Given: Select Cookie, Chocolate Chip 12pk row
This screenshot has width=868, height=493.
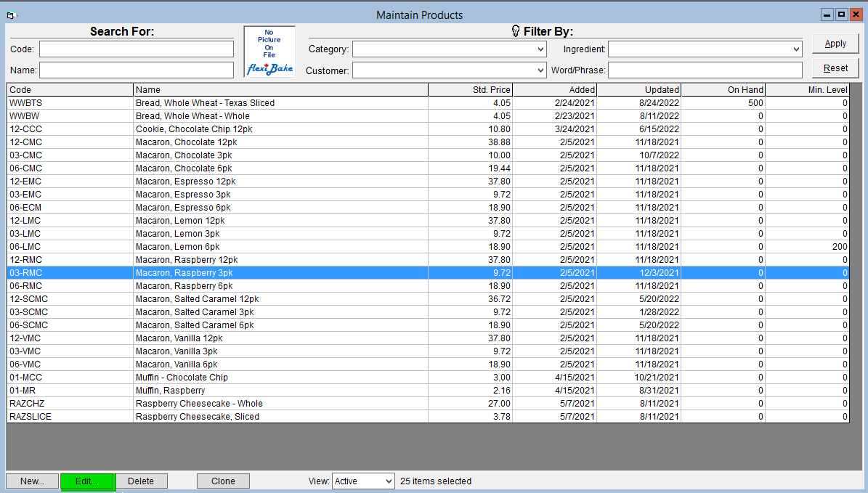Looking at the screenshot, I should pos(428,129).
